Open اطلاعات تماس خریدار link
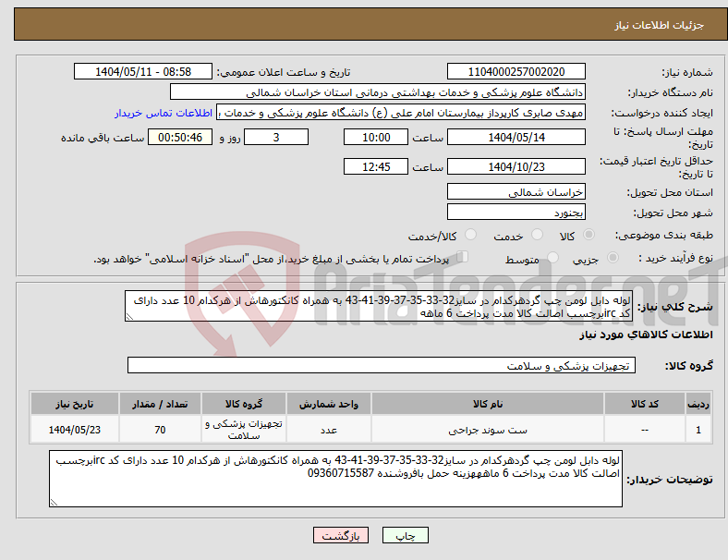This screenshot has width=728, height=560. click(164, 113)
